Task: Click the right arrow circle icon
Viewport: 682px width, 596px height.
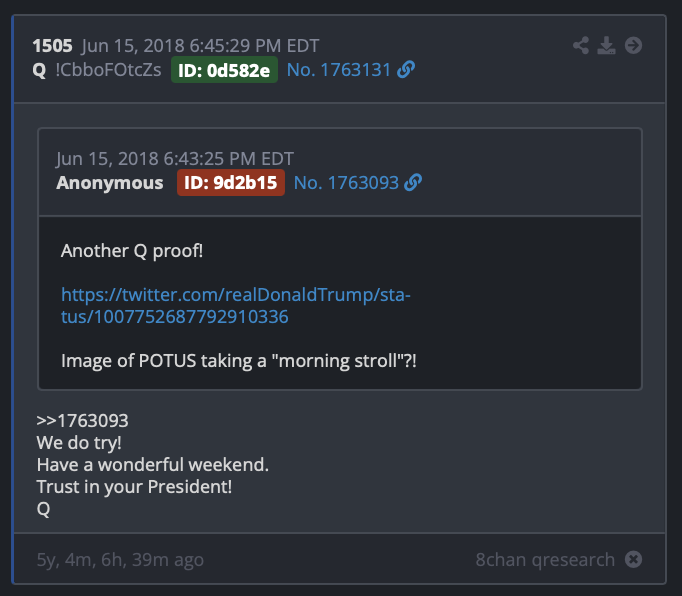Action: (633, 45)
